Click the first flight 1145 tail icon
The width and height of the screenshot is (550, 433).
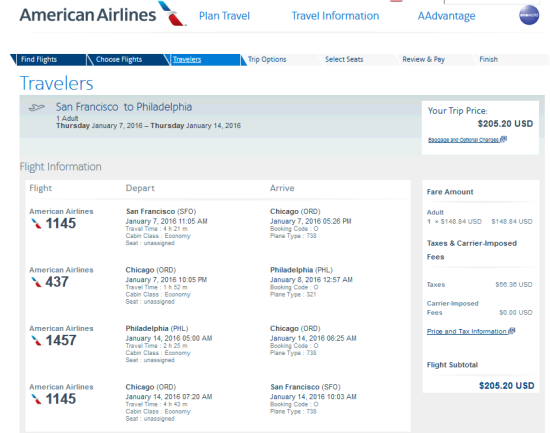(36, 224)
